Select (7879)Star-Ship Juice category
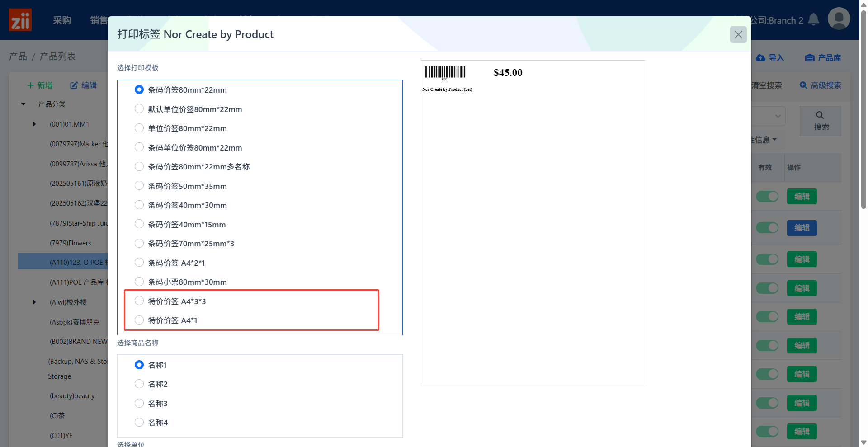This screenshot has width=868, height=447. 79,223
